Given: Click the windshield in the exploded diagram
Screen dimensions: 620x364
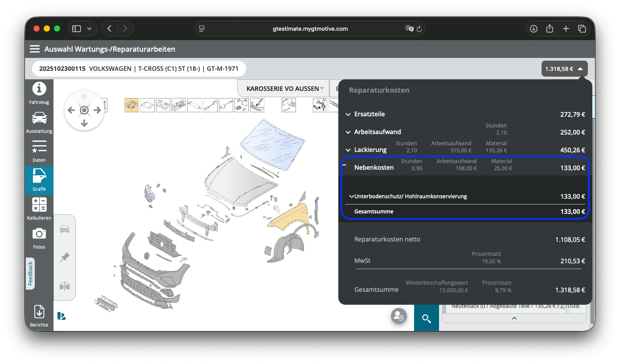Looking at the screenshot, I should [x=273, y=145].
